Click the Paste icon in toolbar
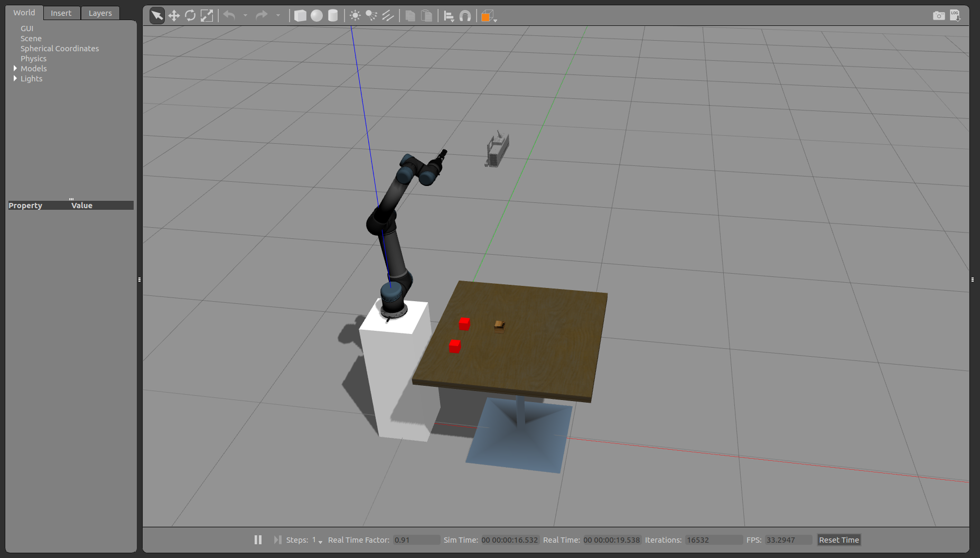Viewport: 980px width, 558px height. [x=426, y=16]
